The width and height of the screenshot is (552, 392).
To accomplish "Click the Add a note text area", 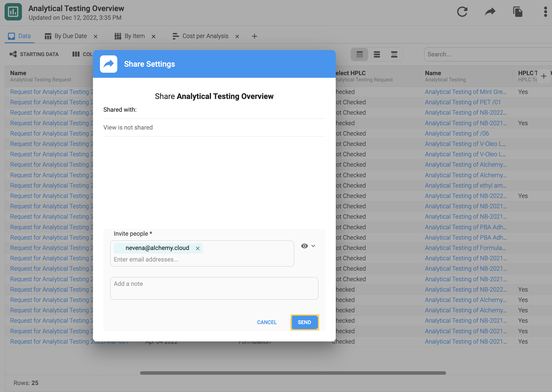I will 214,288.
